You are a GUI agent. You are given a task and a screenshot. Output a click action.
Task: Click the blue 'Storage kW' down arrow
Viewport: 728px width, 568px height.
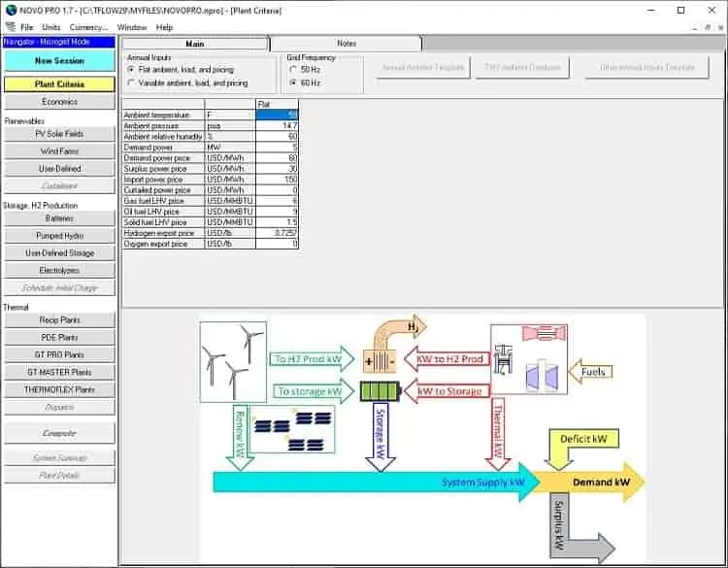[x=381, y=437]
